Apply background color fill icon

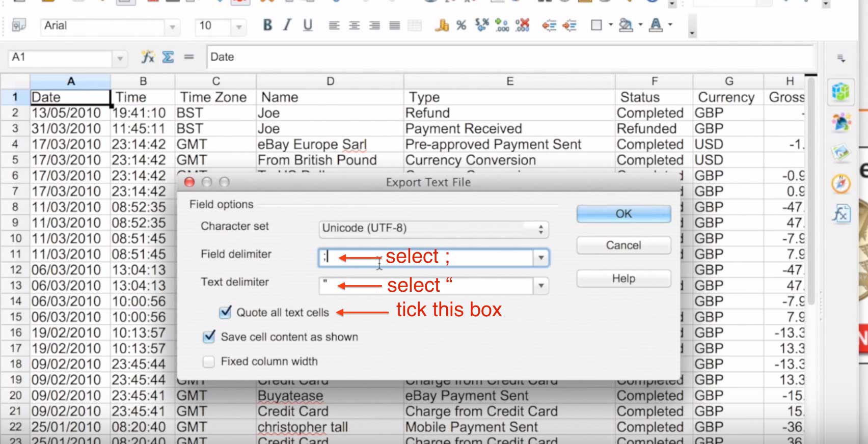click(626, 25)
